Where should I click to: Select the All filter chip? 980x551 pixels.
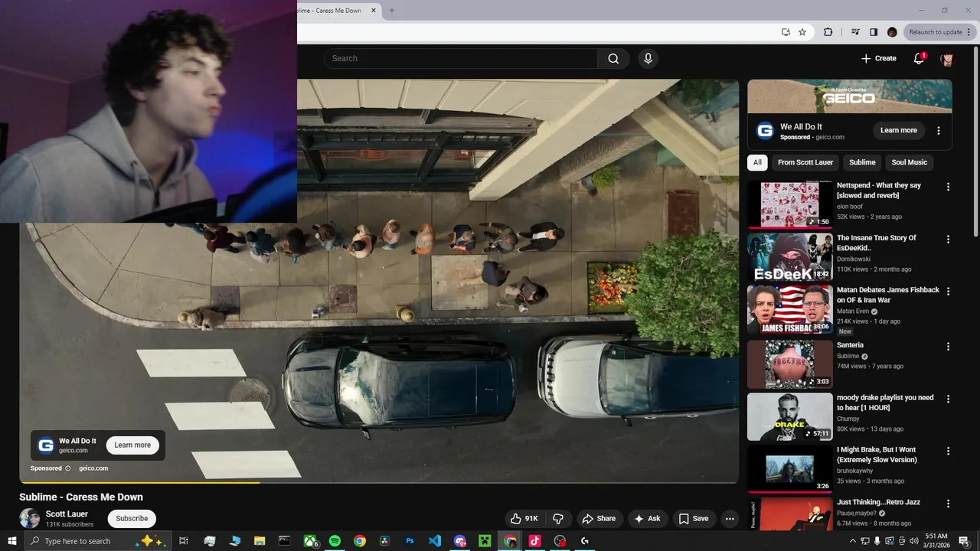coord(757,162)
